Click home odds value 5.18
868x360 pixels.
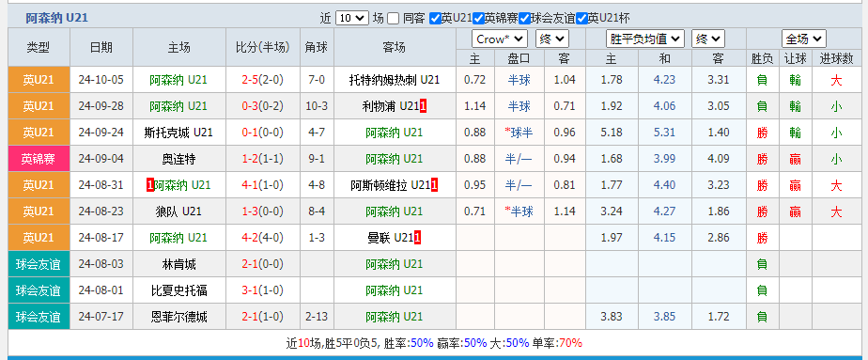(612, 133)
